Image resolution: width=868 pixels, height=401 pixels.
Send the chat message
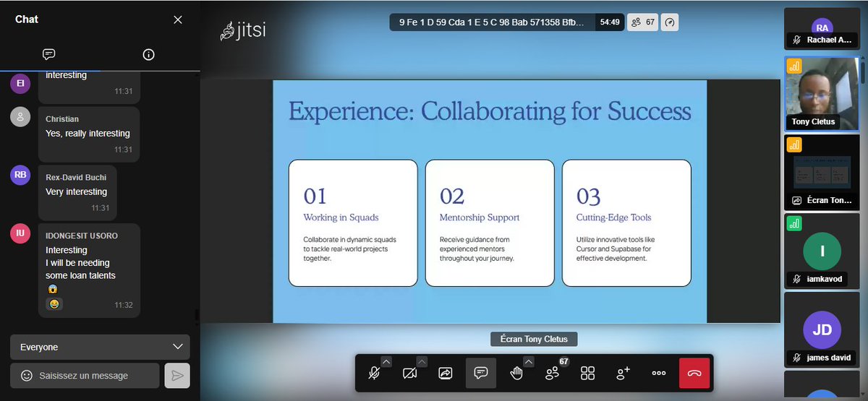(177, 376)
